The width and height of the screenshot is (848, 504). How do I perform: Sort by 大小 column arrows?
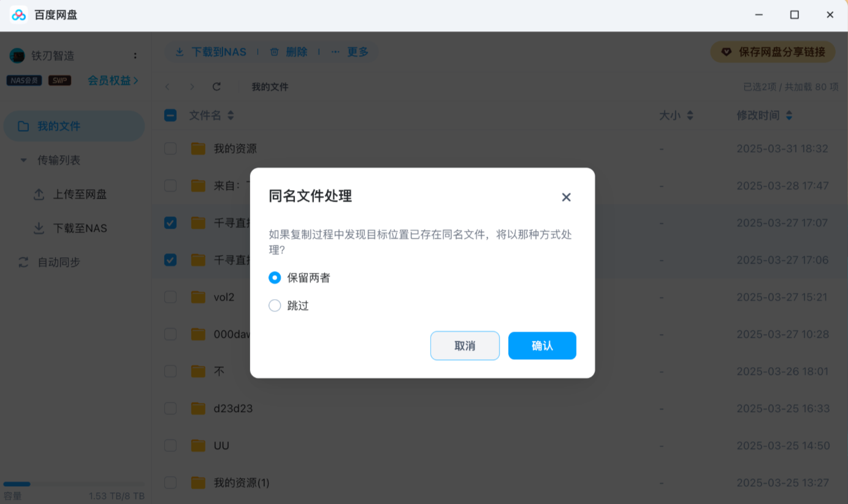(x=690, y=115)
